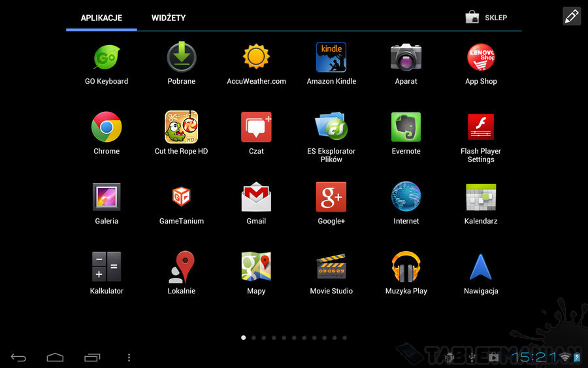Open the Galeria photo app
588x368 pixels.
coord(106,197)
